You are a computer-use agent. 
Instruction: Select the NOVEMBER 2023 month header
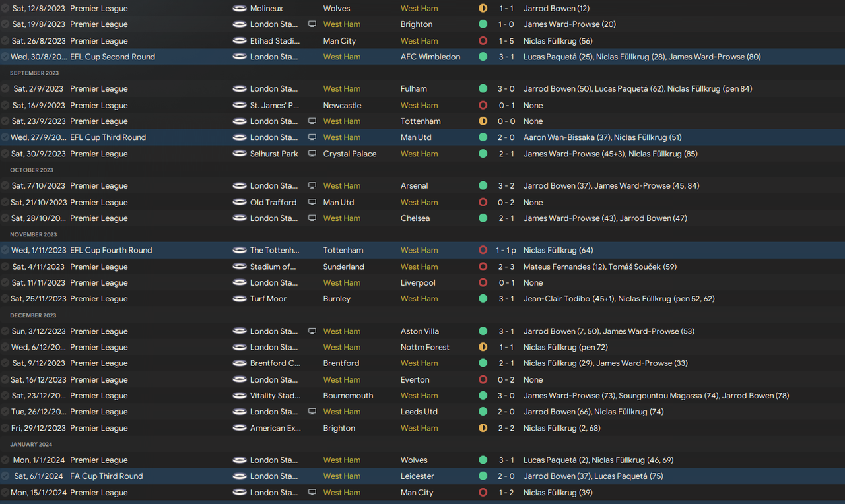click(x=34, y=235)
